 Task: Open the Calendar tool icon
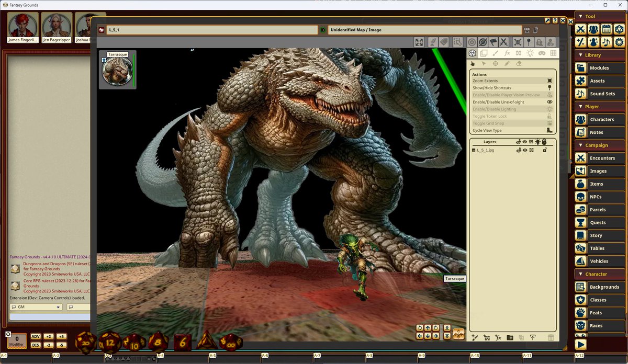(606, 29)
